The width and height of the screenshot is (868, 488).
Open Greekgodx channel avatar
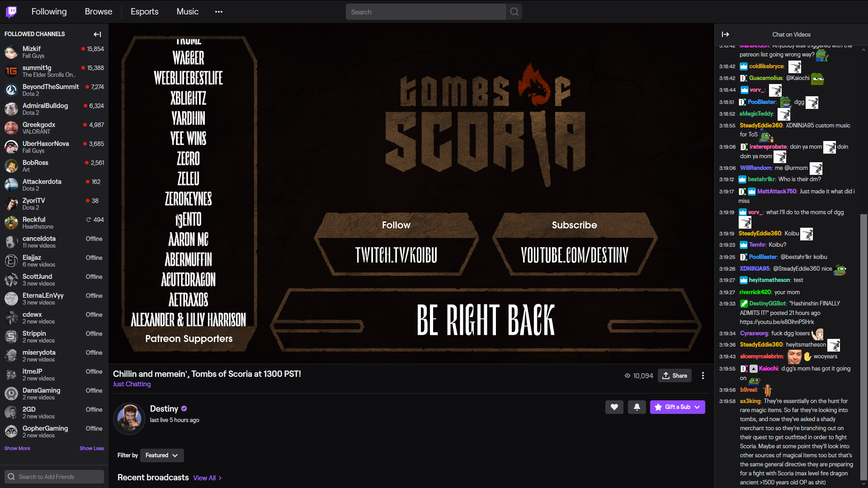[11, 128]
